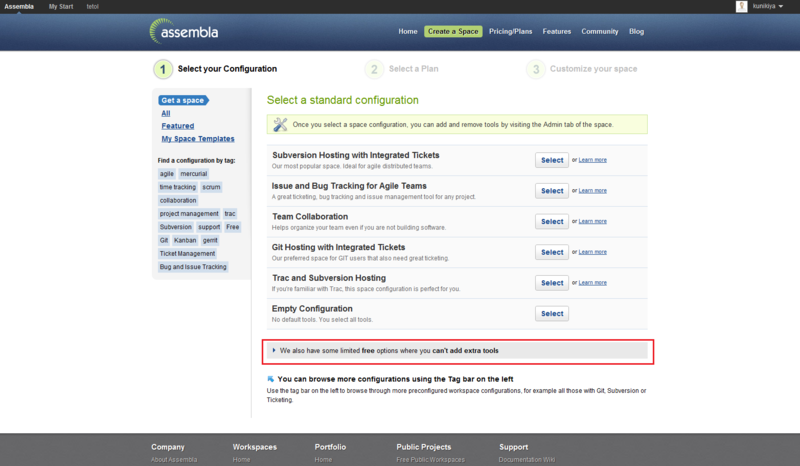Image resolution: width=800 pixels, height=466 pixels.
Task: Filter by the trac tag
Action: pyautogui.click(x=230, y=214)
